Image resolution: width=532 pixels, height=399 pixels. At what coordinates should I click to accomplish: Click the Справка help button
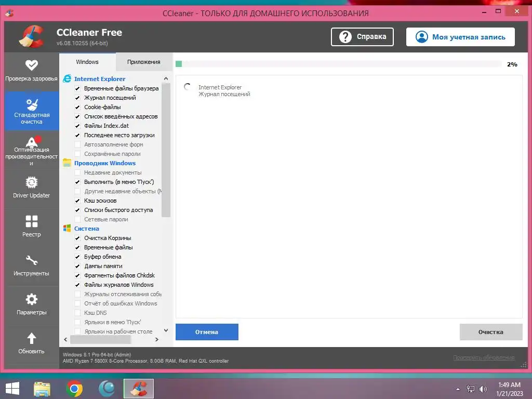362,37
